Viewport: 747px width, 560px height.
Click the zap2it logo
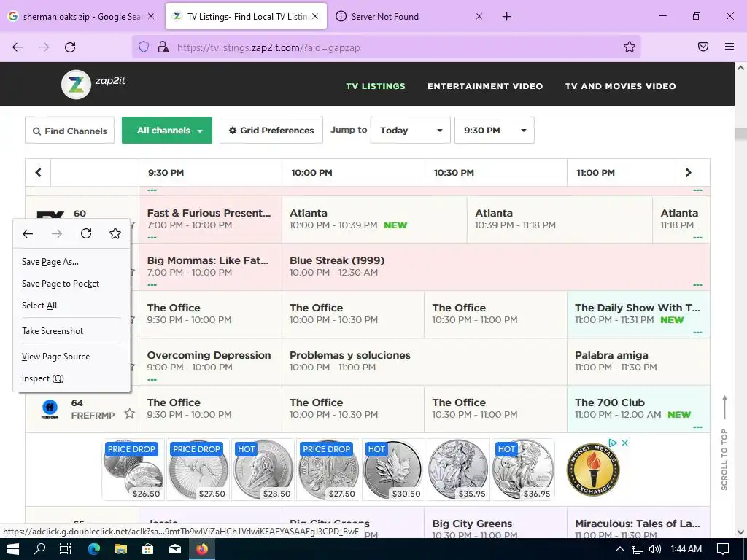point(93,85)
